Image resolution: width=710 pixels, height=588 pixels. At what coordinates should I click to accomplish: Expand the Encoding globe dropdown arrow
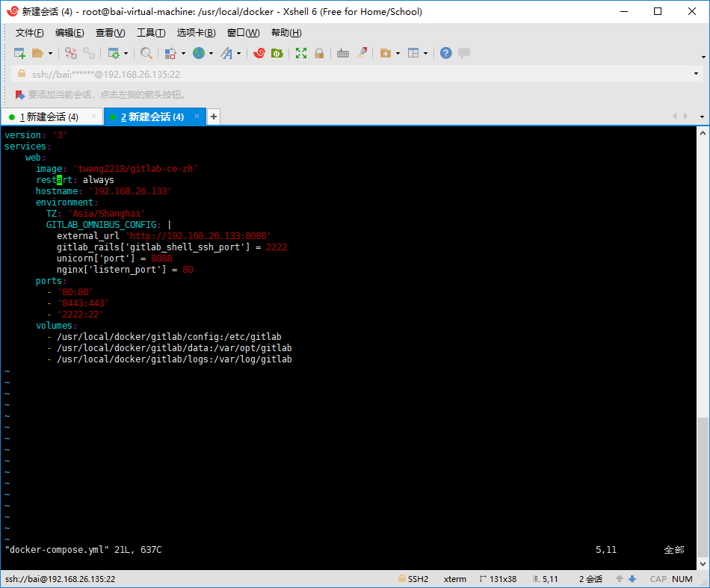211,53
